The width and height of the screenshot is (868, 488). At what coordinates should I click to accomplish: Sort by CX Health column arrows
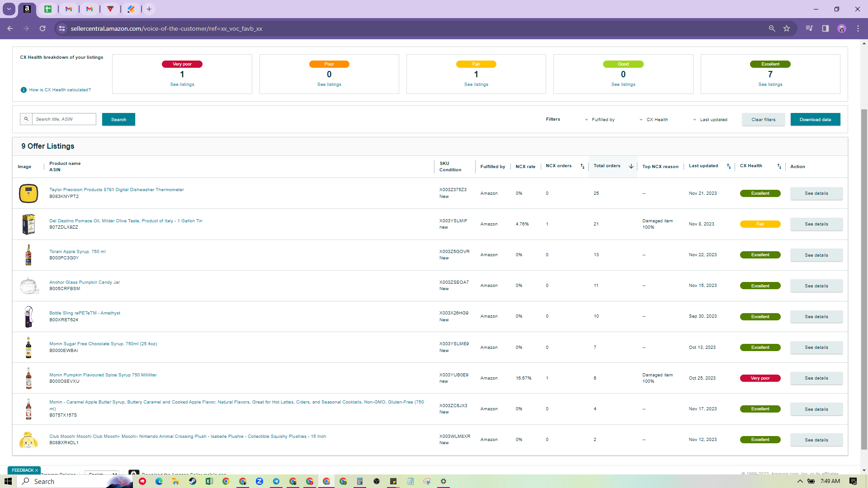click(779, 166)
